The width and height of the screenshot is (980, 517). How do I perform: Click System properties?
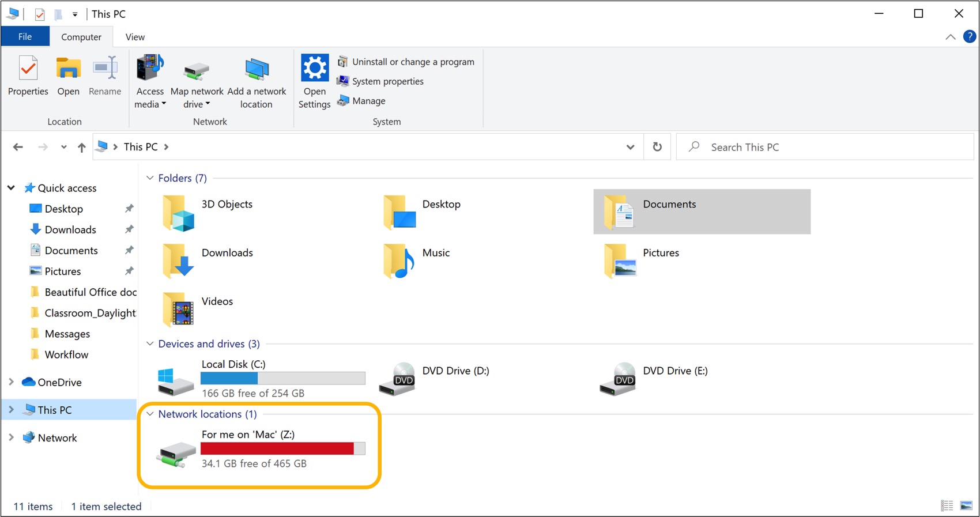pyautogui.click(x=380, y=81)
